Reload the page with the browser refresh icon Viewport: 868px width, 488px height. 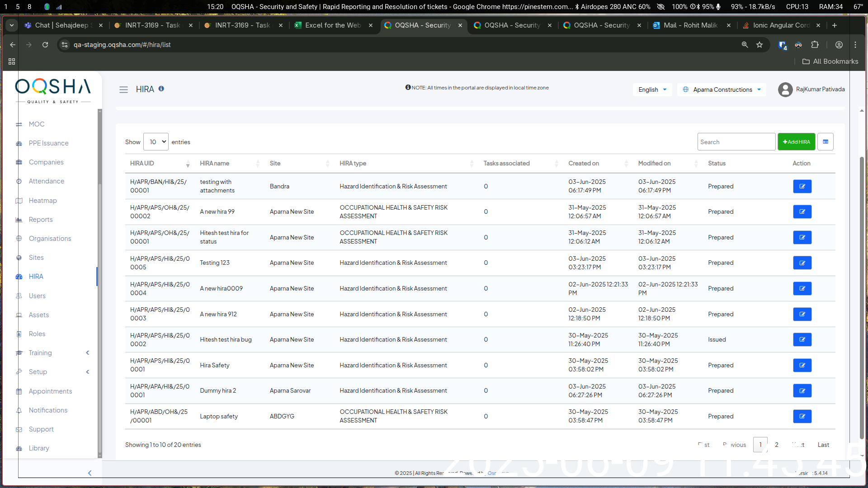(45, 45)
